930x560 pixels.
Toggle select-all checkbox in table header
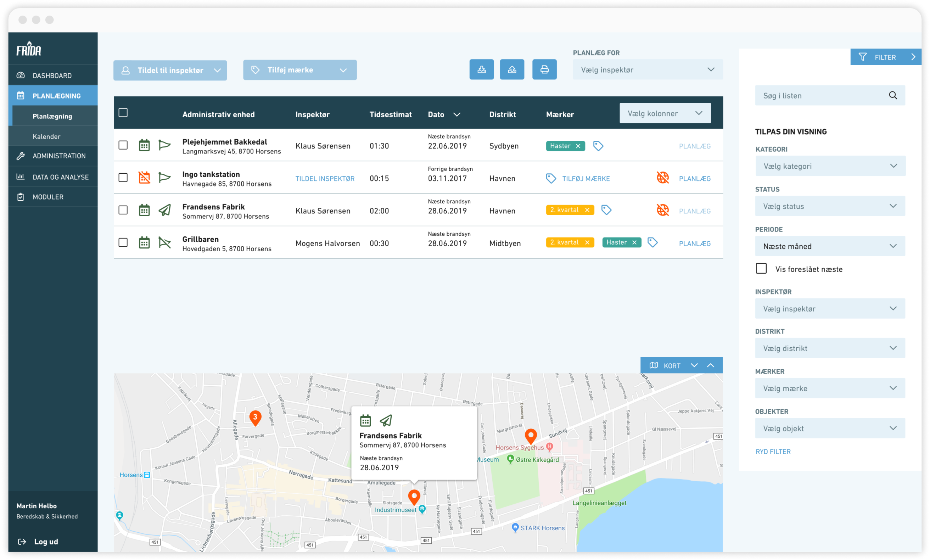pos(123,112)
